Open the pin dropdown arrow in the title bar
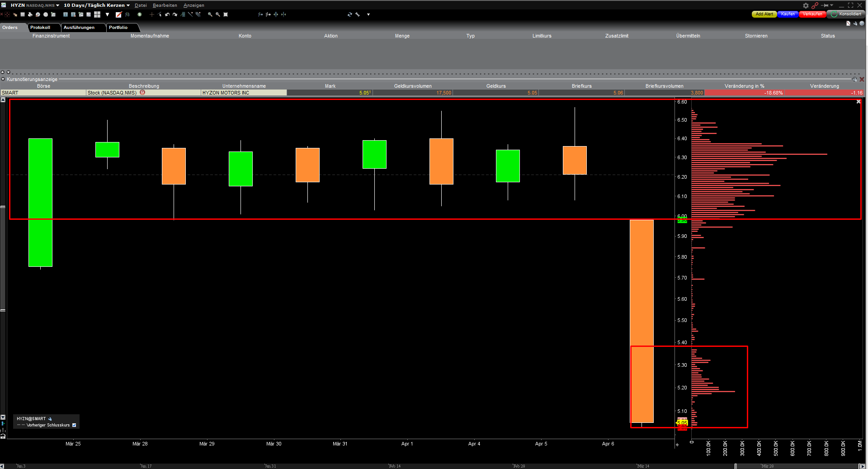This screenshot has width=868, height=469. pyautogui.click(x=831, y=5)
